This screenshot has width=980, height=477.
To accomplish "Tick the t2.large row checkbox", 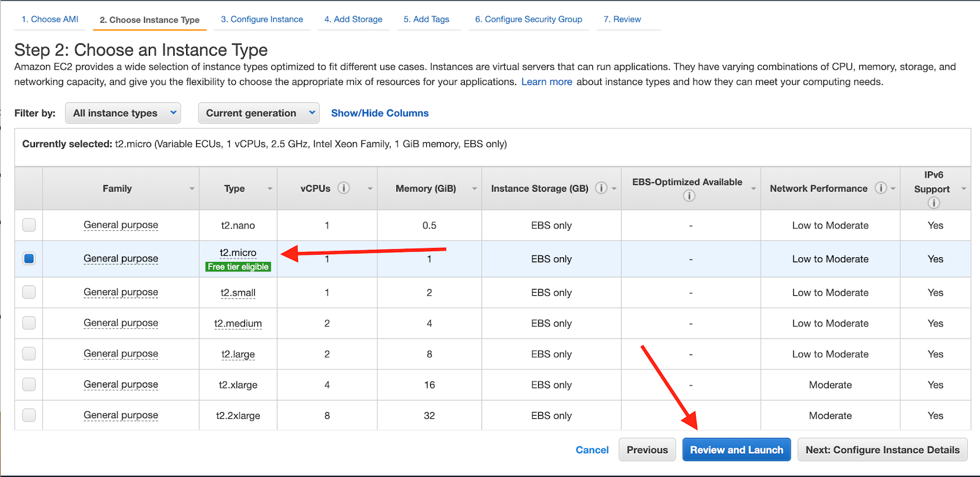I will click(x=29, y=353).
